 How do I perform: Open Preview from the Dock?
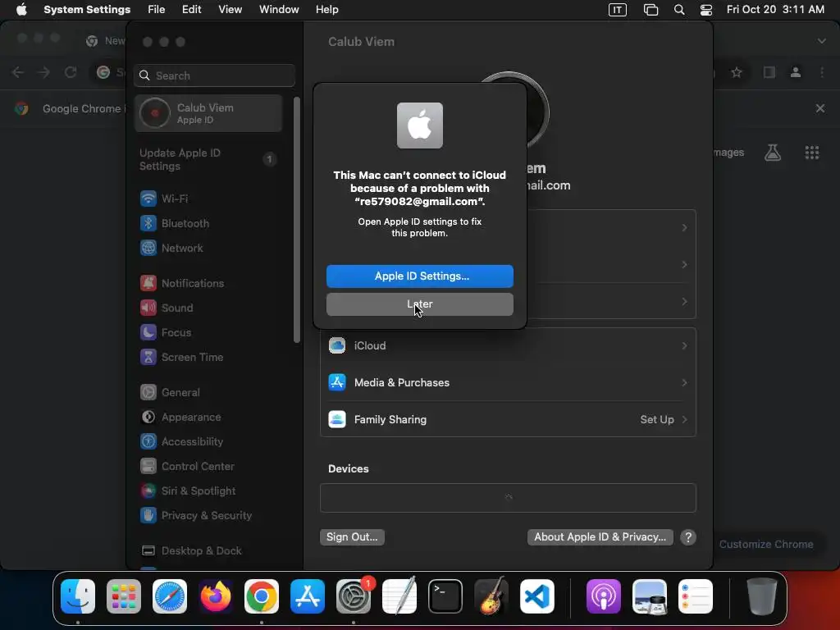click(650, 596)
